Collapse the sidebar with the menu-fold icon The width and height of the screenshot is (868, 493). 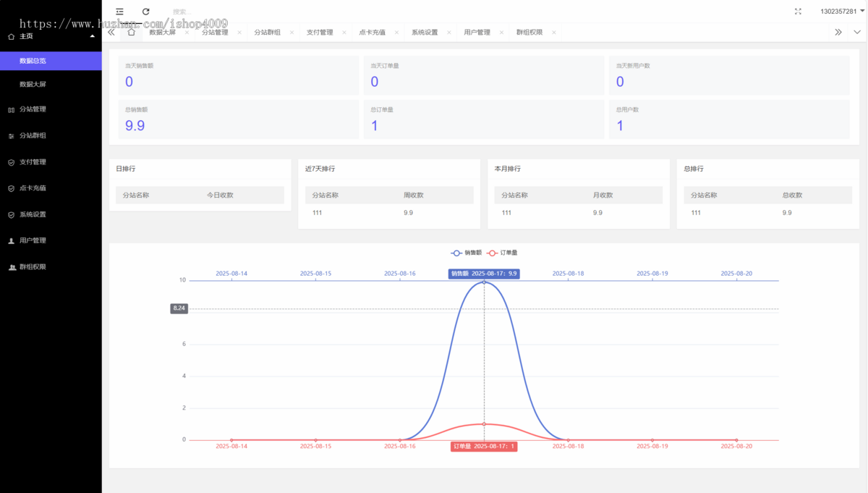[x=119, y=12]
